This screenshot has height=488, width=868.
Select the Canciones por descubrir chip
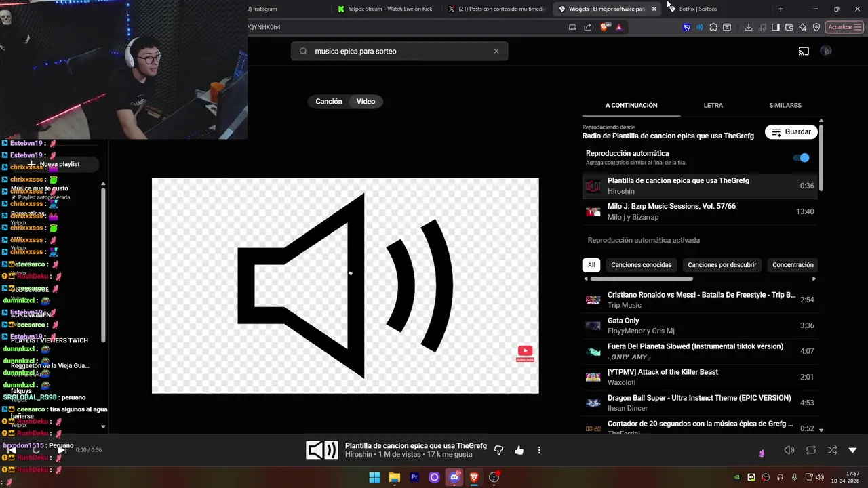[x=722, y=265]
